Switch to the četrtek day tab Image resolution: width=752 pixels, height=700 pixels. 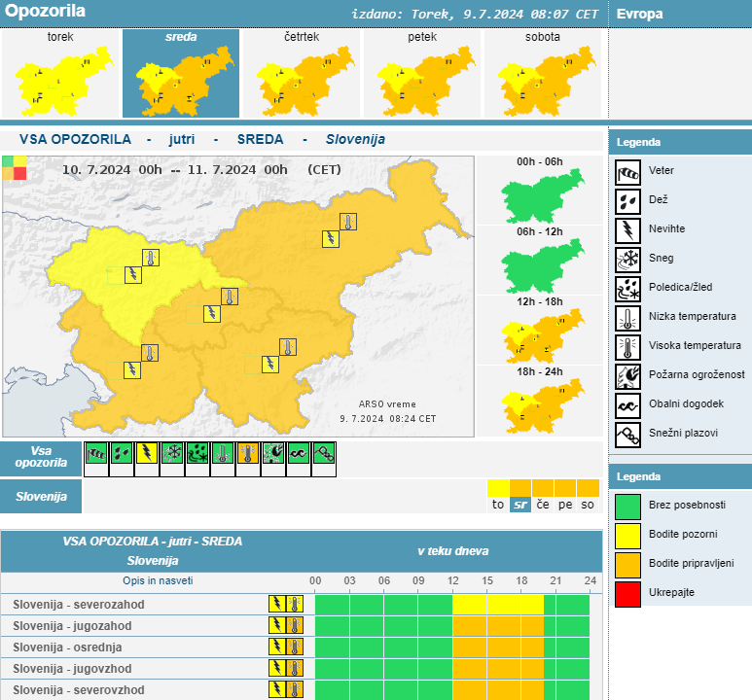pyautogui.click(x=302, y=74)
